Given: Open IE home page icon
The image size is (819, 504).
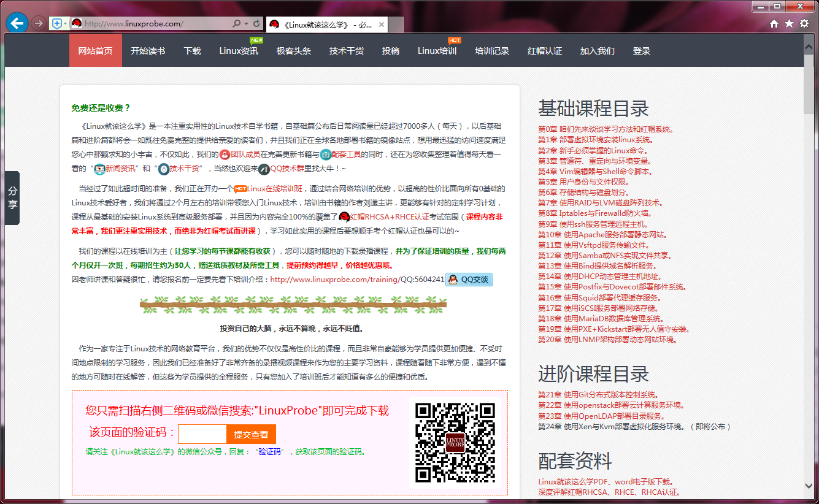Looking at the screenshot, I should click(x=774, y=24).
